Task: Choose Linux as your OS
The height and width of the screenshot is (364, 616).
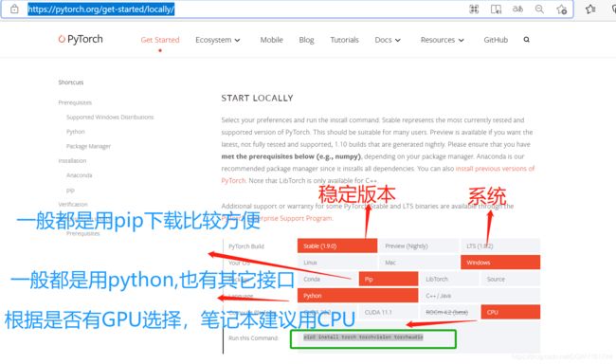Action: click(x=337, y=263)
